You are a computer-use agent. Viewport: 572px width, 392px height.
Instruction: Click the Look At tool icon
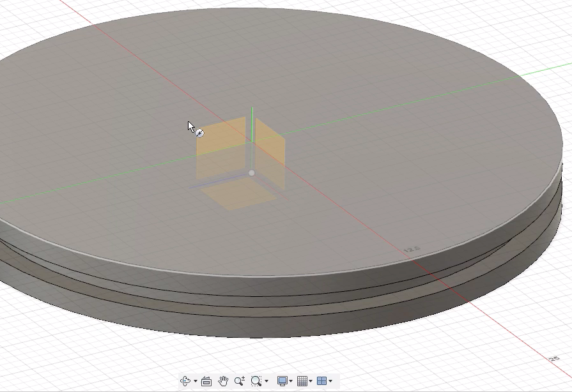click(206, 381)
